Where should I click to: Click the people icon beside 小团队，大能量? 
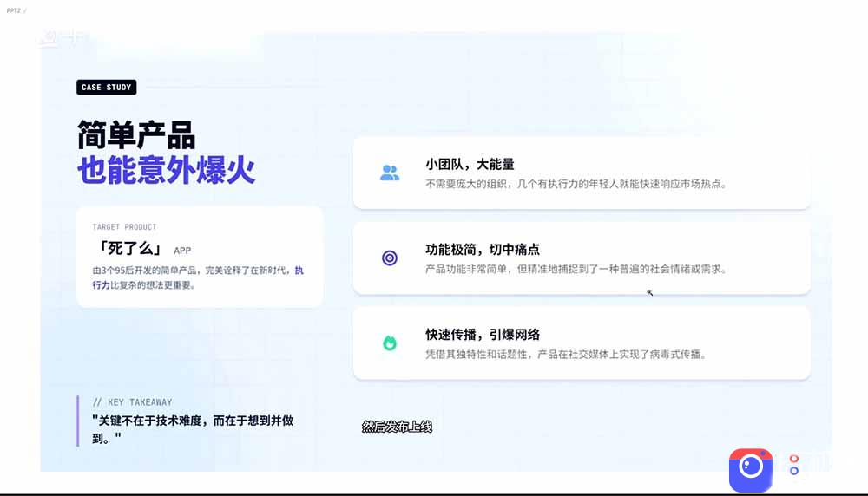pyautogui.click(x=390, y=173)
